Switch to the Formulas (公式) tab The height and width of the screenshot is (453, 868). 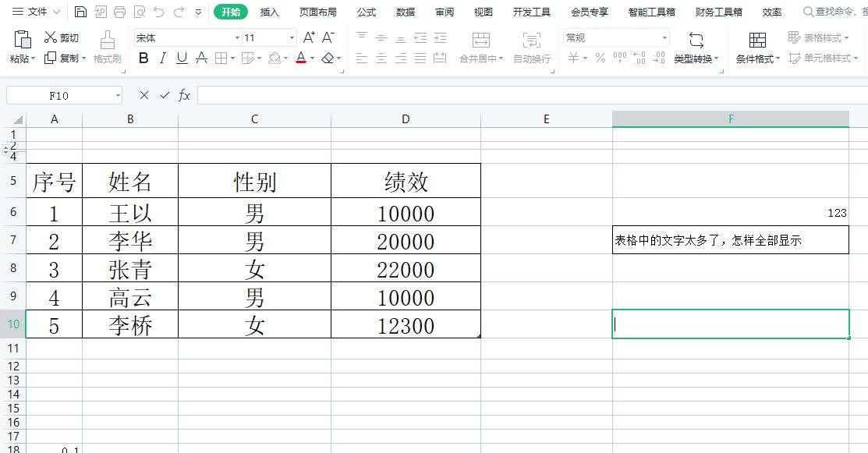pyautogui.click(x=367, y=12)
